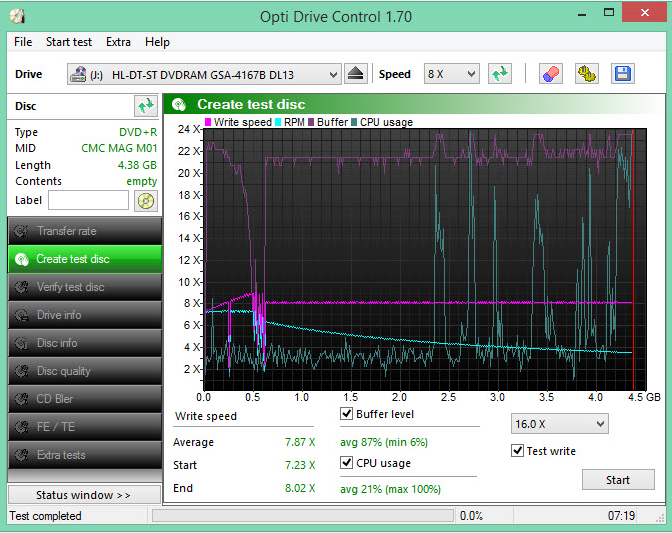
Task: Open the Extra menu
Action: coord(118,42)
